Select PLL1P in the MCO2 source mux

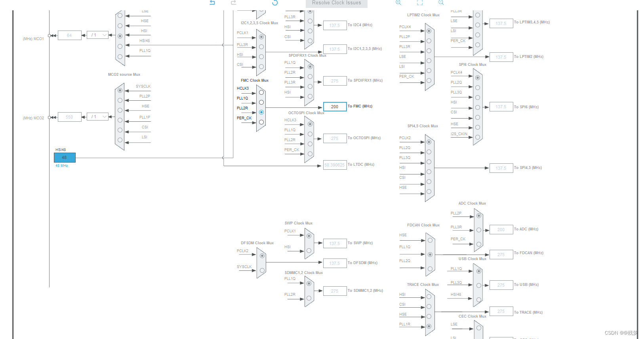coord(120,120)
